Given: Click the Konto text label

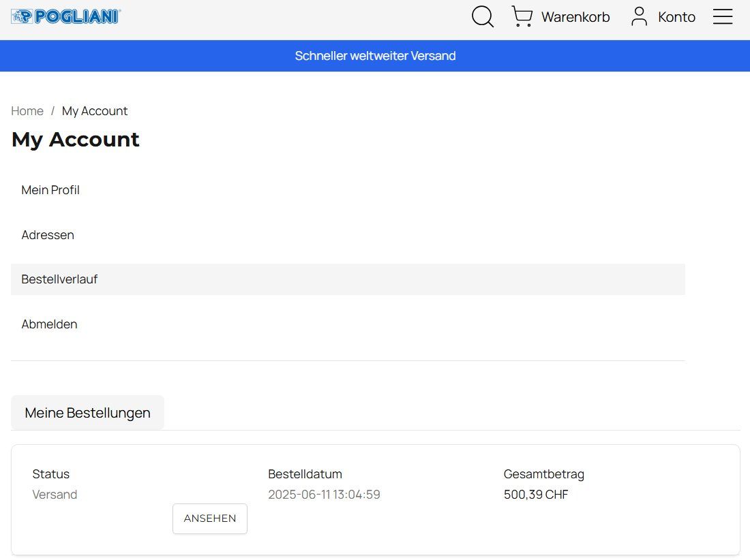Looking at the screenshot, I should click(x=676, y=17).
